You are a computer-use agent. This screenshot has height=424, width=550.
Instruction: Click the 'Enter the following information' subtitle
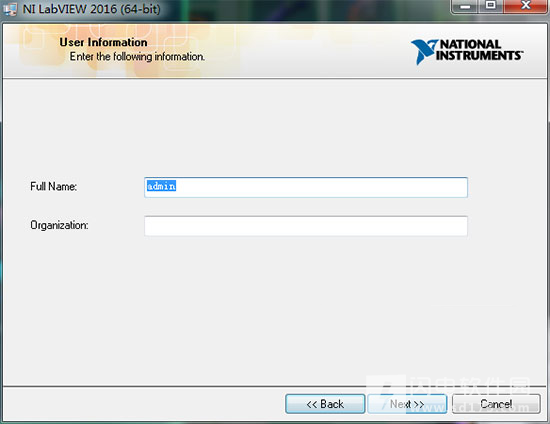point(137,56)
